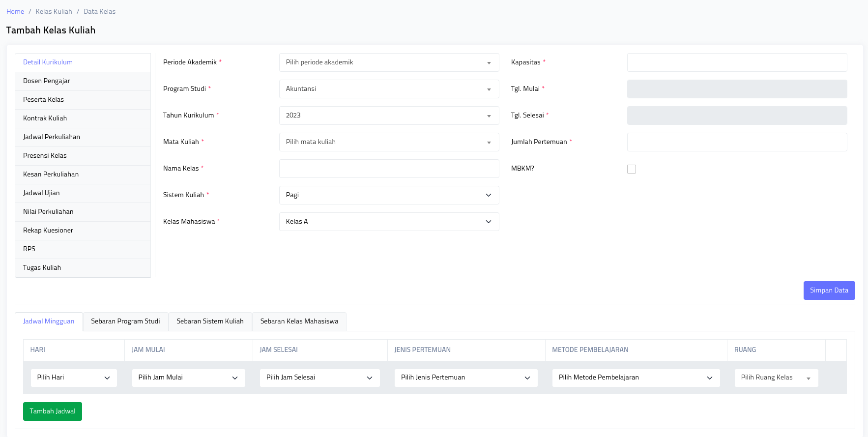Focus the Kapasitas input field
The height and width of the screenshot is (437, 868).
coord(737,62)
